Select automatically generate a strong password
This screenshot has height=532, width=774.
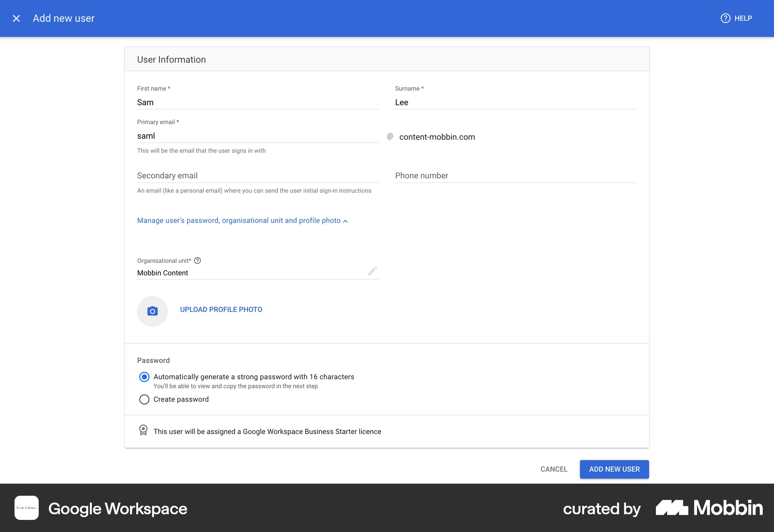144,376
